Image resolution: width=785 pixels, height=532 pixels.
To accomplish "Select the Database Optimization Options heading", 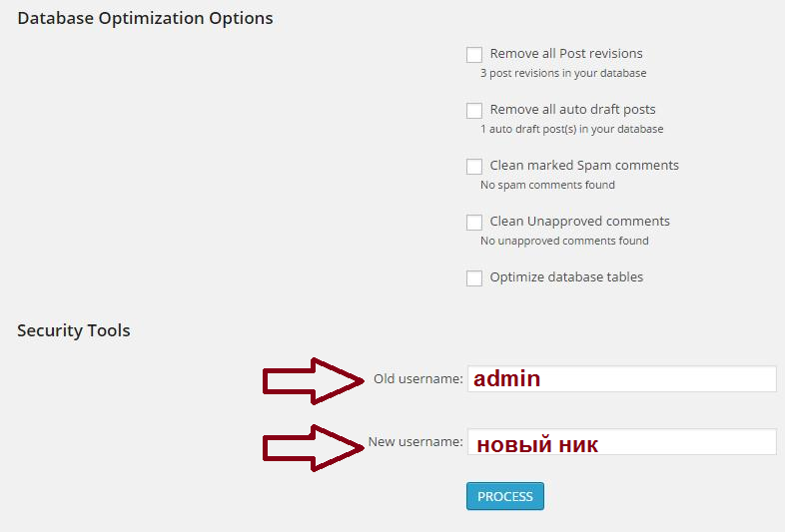I will click(145, 18).
